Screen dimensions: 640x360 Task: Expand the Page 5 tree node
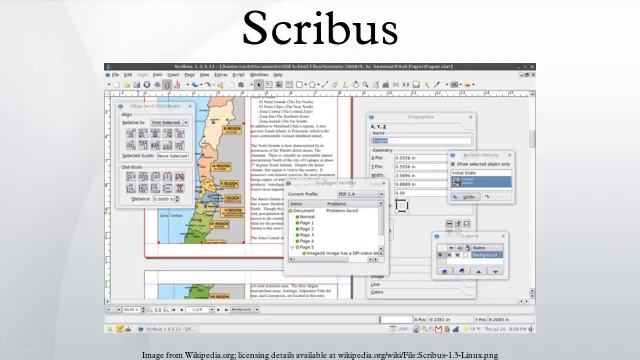coord(292,247)
